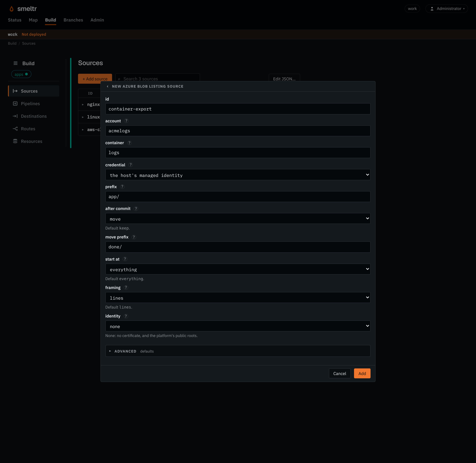Click the Add source button
The height and width of the screenshot is (463, 476).
(x=95, y=79)
